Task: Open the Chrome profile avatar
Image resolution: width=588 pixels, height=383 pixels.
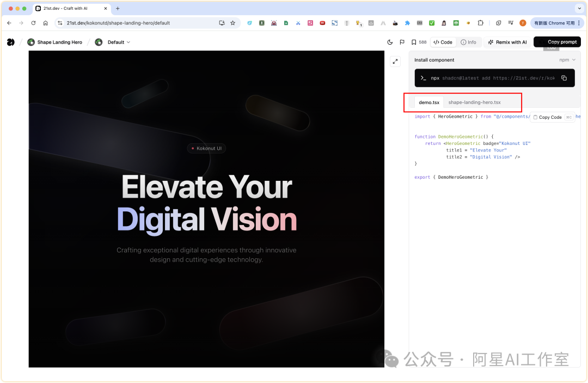Action: click(523, 23)
